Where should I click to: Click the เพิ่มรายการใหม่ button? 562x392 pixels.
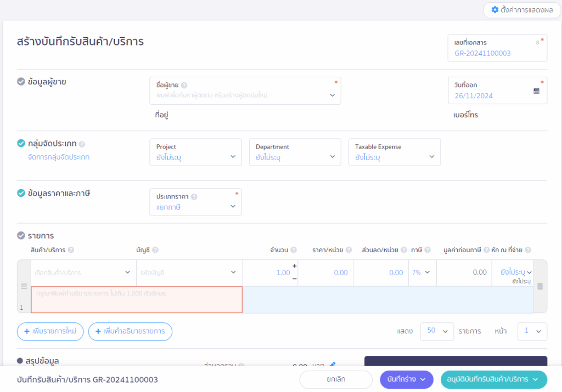pyautogui.click(x=50, y=332)
